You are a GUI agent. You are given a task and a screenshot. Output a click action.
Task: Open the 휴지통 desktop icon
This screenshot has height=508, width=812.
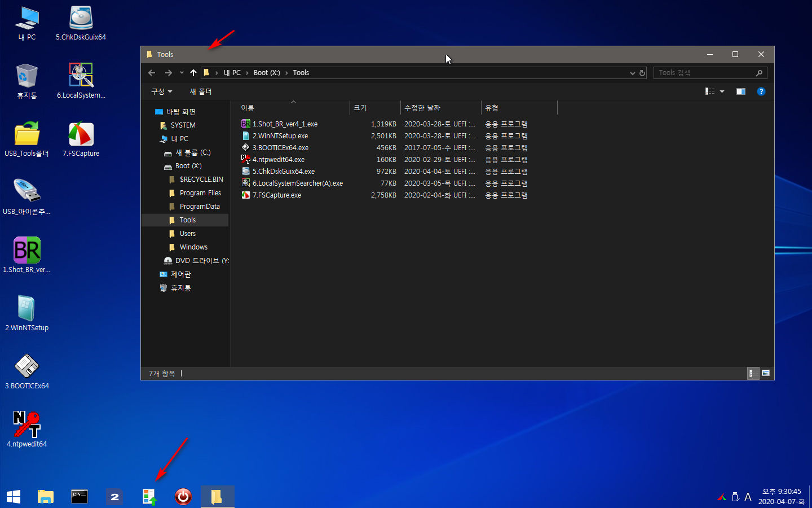click(27, 81)
